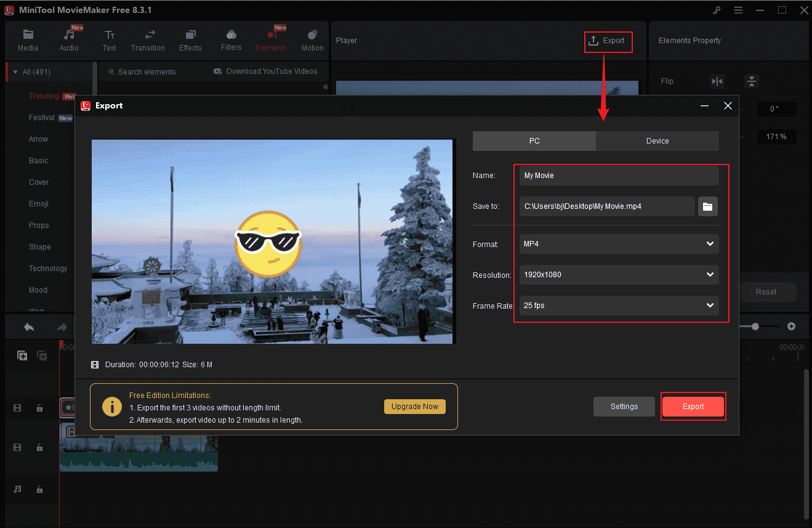The width and height of the screenshot is (812, 528).
Task: Select the PC tab
Action: click(534, 141)
